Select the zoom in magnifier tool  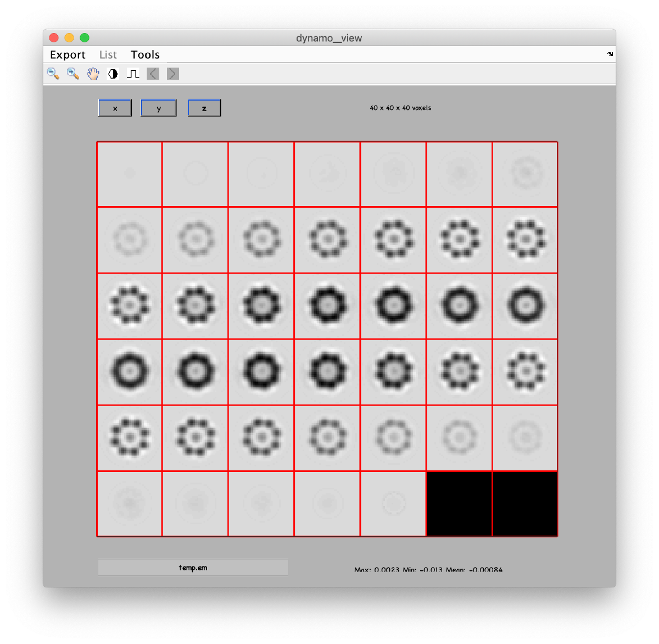pyautogui.click(x=72, y=74)
